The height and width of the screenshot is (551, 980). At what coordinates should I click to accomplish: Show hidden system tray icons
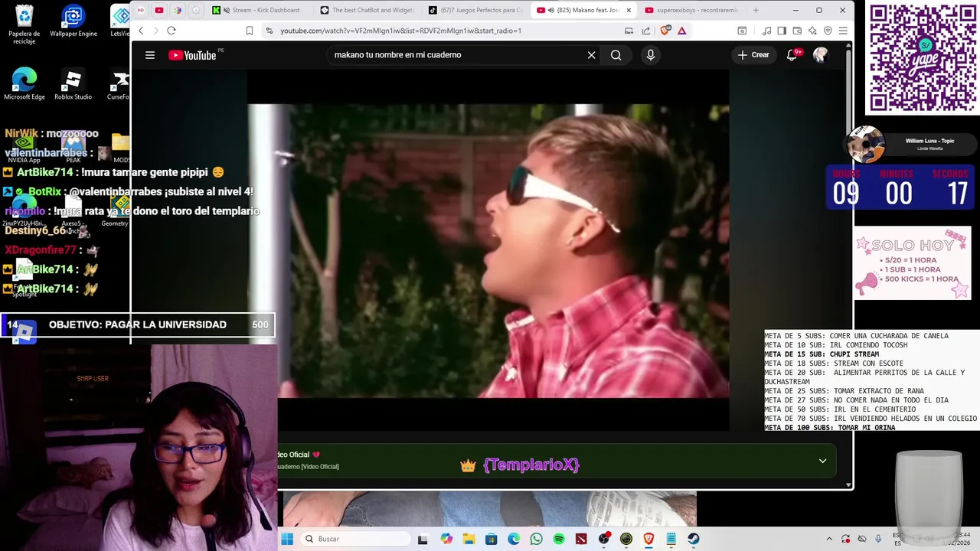click(x=829, y=539)
